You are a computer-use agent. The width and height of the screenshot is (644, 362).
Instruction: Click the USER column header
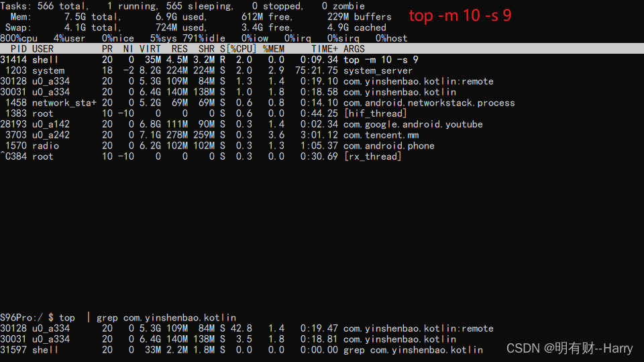pos(43,49)
